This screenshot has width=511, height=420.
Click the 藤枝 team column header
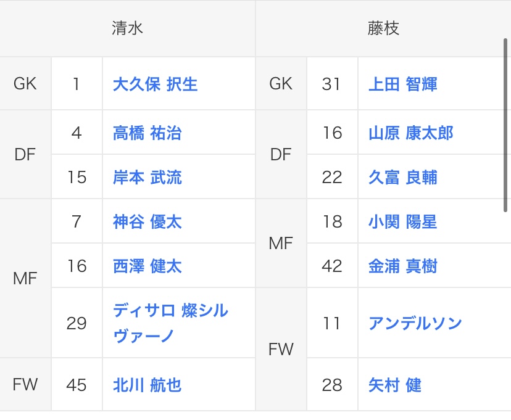tap(383, 28)
